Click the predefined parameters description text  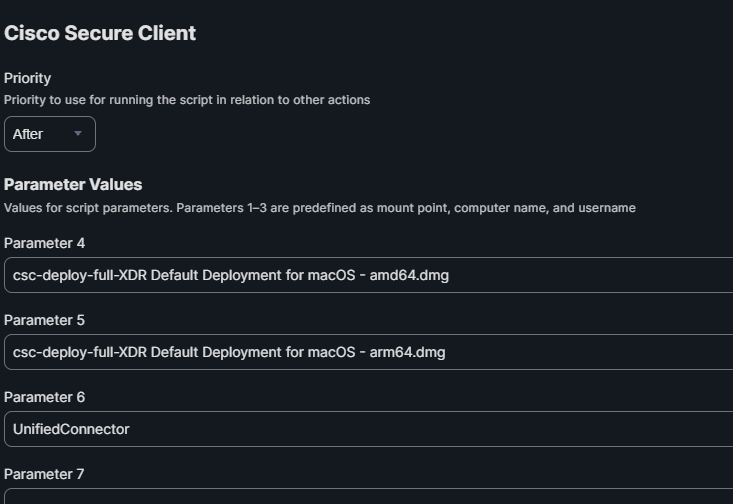[320, 208]
